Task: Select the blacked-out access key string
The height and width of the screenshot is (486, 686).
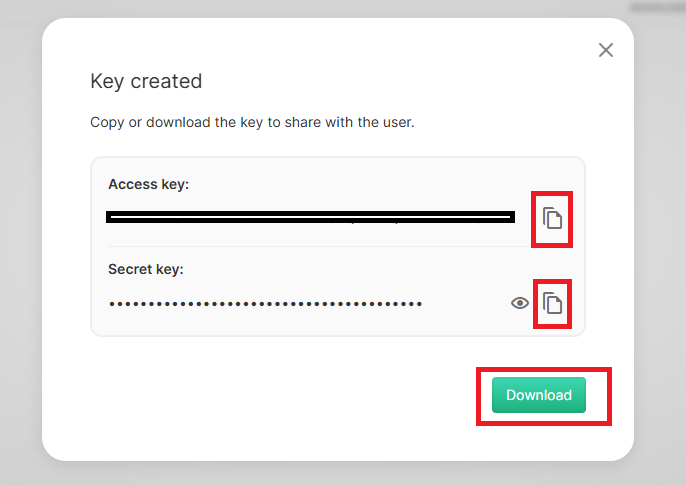Action: tap(310, 216)
